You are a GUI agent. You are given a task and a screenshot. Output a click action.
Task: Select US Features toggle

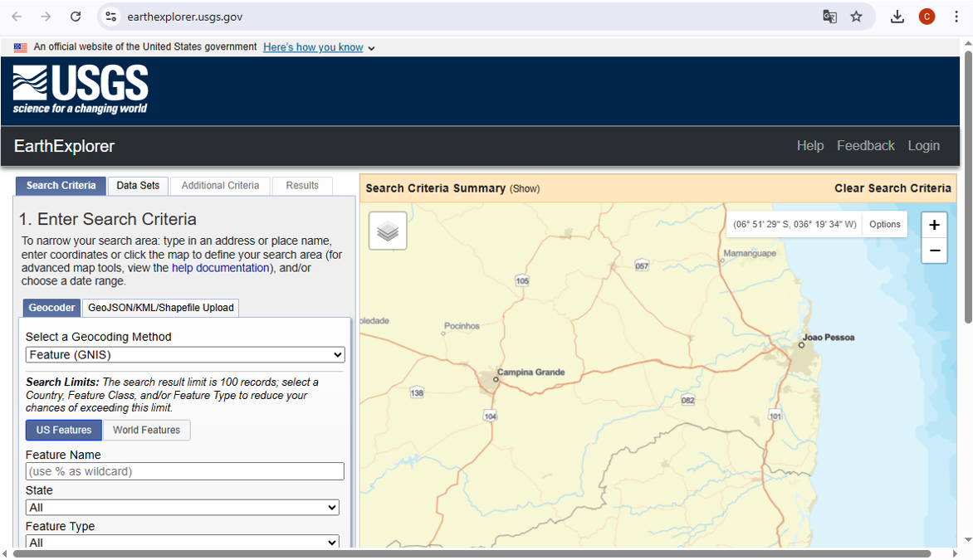coord(64,430)
